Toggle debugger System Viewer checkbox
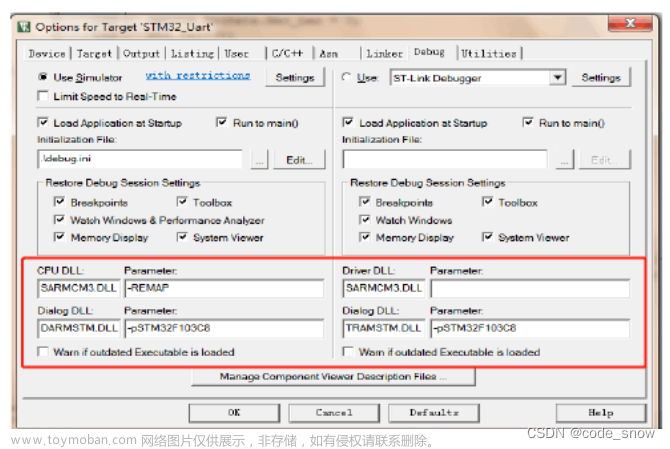The image size is (670, 449). tap(487, 237)
